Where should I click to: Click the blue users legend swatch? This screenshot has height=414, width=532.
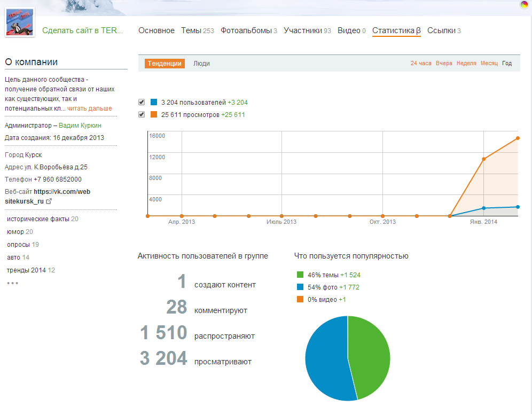point(154,102)
